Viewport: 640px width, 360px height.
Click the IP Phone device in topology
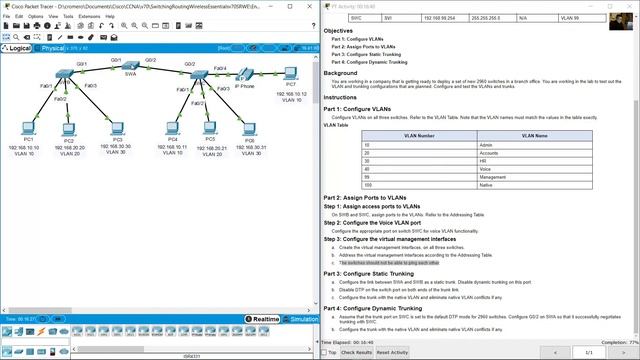tap(244, 75)
